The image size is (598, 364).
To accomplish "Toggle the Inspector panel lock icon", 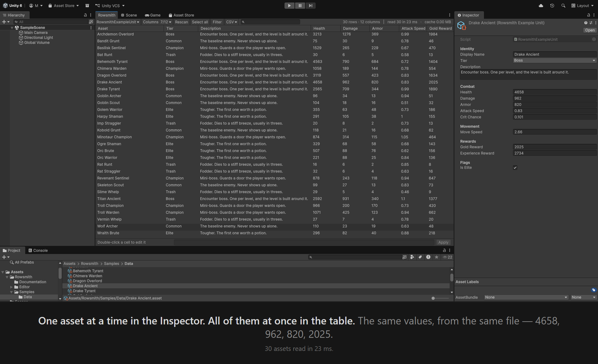I will click(x=588, y=15).
